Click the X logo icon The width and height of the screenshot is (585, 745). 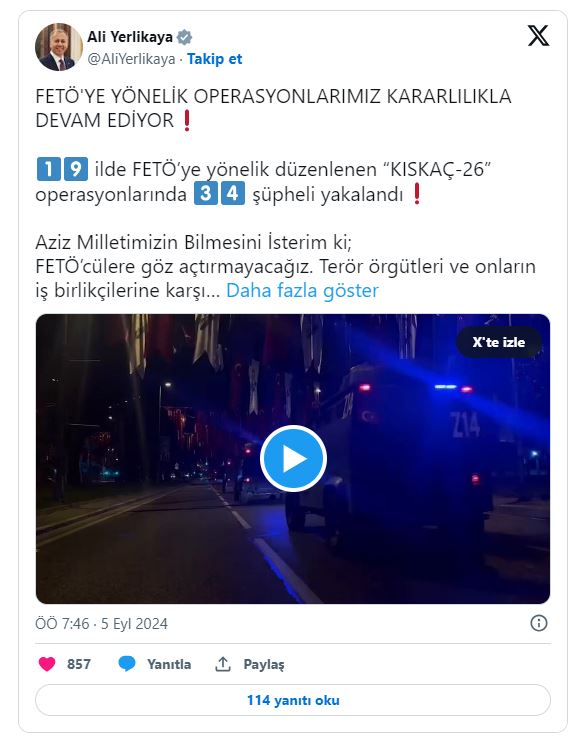pos(538,36)
